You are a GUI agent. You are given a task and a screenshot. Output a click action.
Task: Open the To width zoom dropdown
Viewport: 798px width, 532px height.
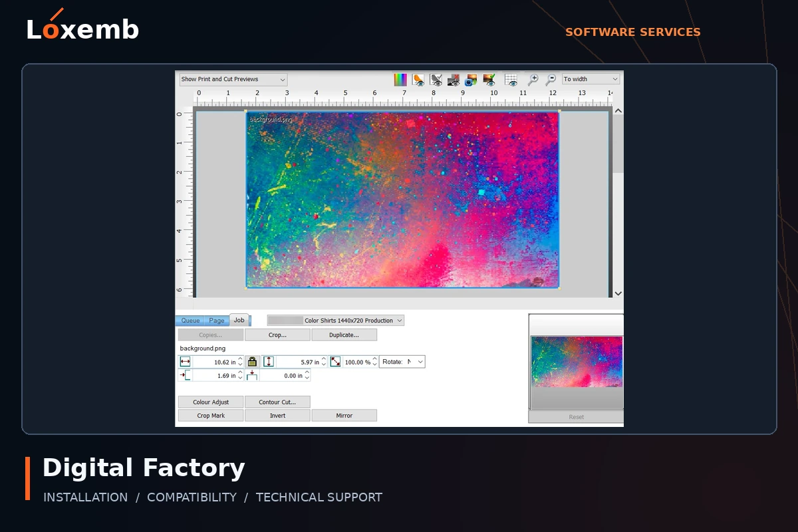click(x=591, y=79)
